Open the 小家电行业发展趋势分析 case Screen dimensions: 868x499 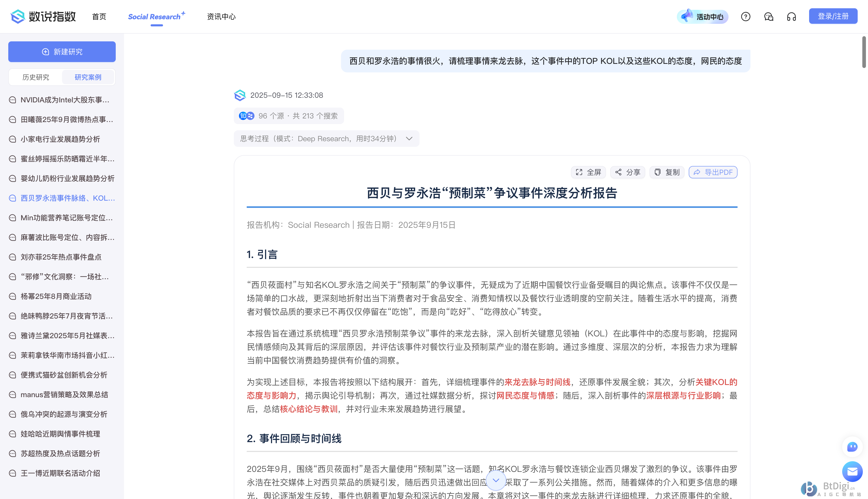[60, 139]
